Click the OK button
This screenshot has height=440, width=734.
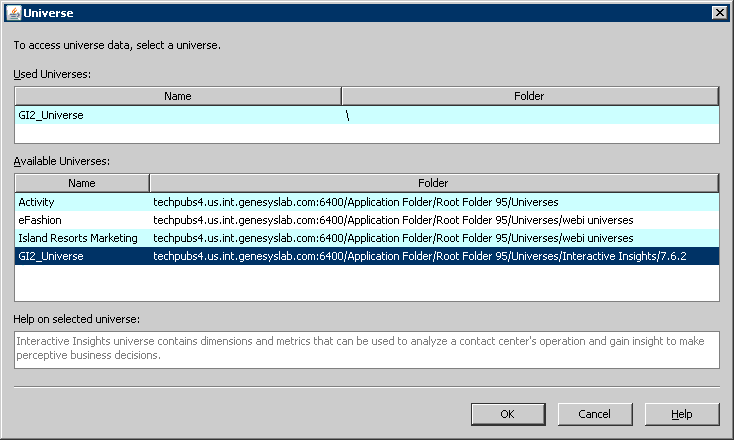coord(507,414)
